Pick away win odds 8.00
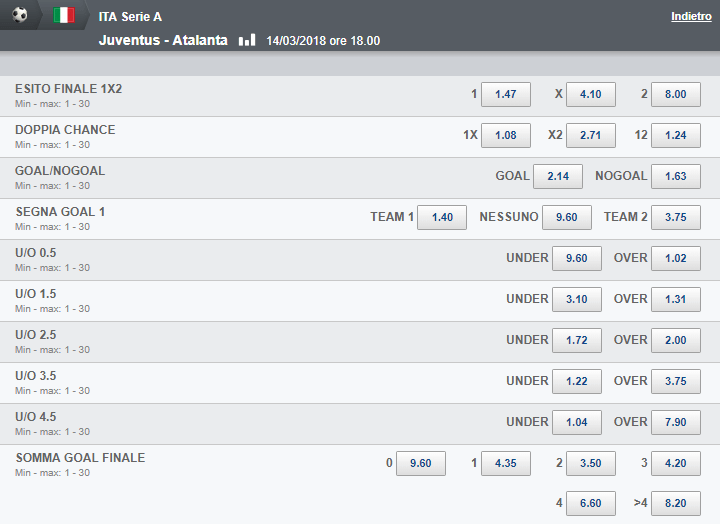720x524 pixels. 675,94
